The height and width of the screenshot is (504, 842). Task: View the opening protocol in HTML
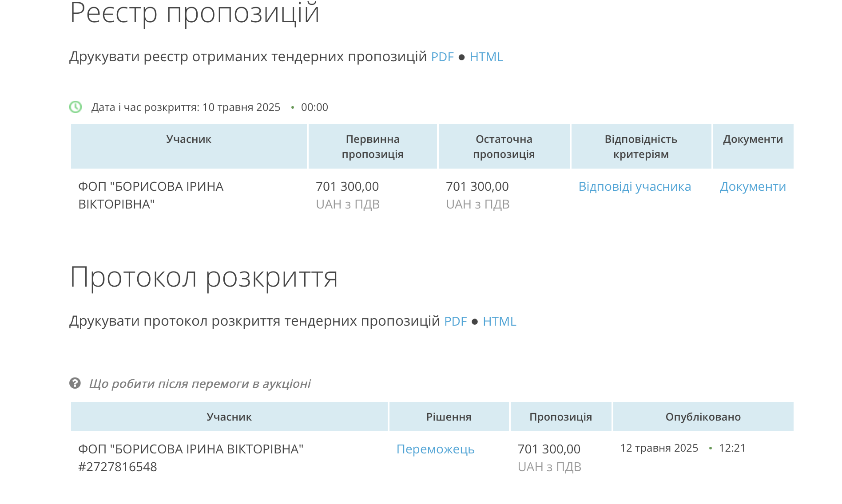tap(499, 321)
